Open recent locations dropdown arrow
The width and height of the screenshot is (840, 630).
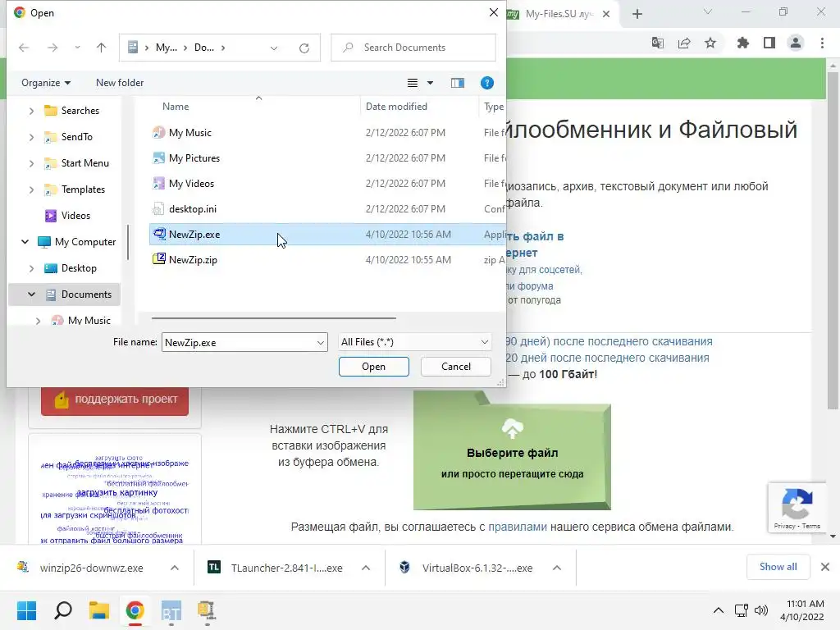(x=77, y=48)
